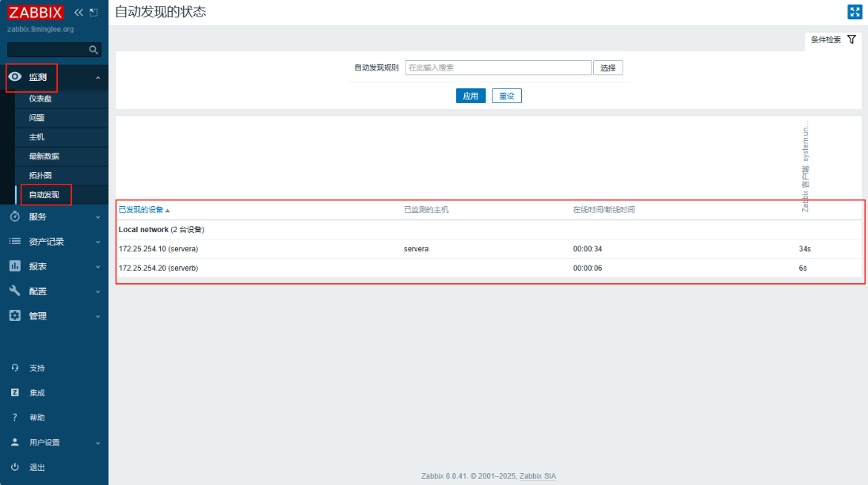Collapse the sidebar with double-arrow icon
868x485 pixels.
pos(78,12)
